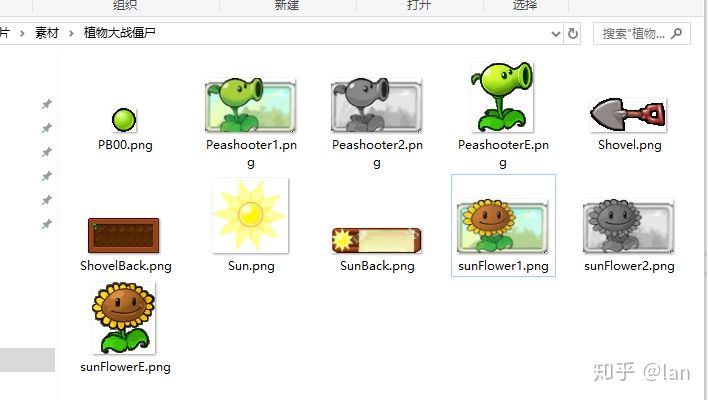Click the 植物大战僵尸 breadcrumb folder
The height and width of the screenshot is (400, 708).
tap(120, 33)
